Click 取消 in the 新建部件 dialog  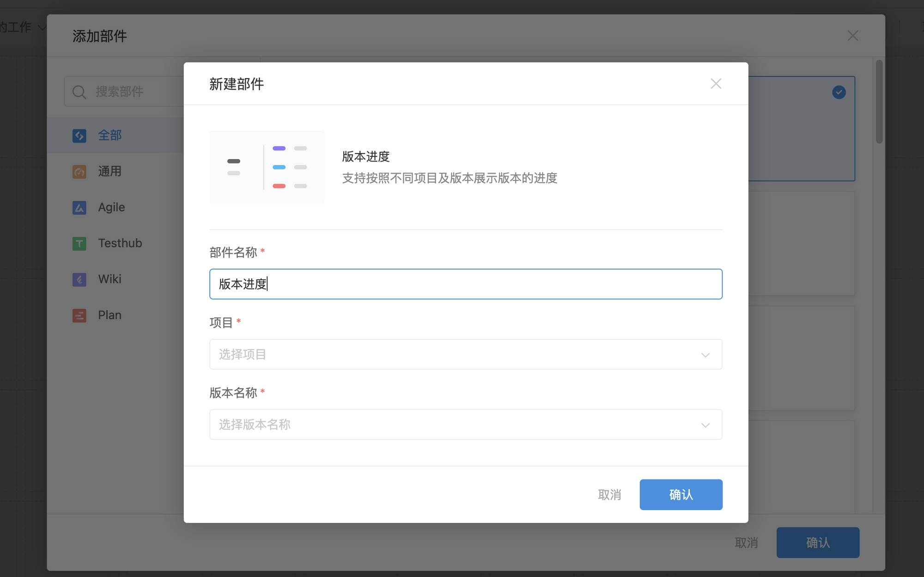point(609,495)
